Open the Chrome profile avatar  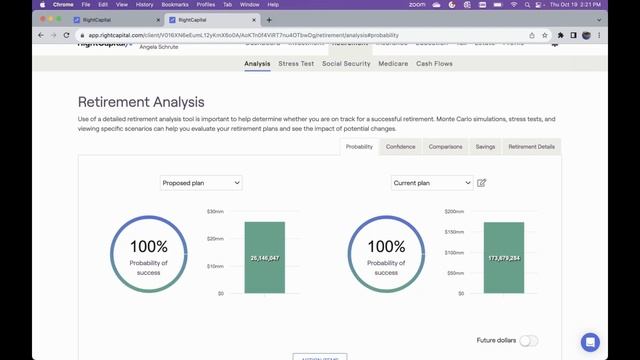(x=587, y=36)
